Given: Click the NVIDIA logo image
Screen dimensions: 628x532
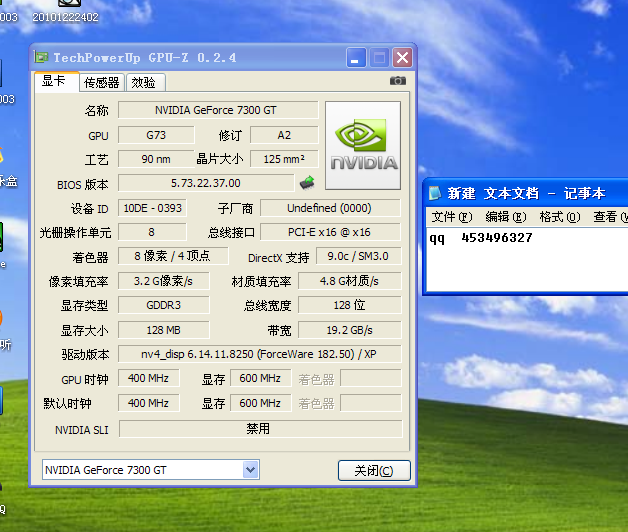Looking at the screenshot, I should click(363, 145).
